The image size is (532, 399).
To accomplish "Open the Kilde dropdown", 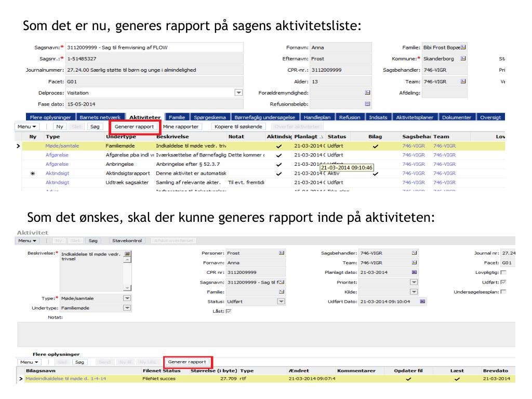I will [x=414, y=292].
